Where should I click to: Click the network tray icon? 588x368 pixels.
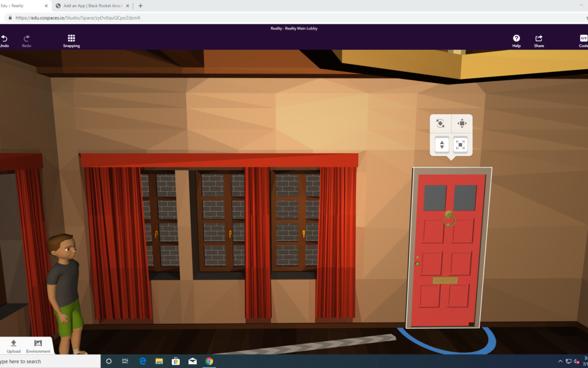coord(568,361)
